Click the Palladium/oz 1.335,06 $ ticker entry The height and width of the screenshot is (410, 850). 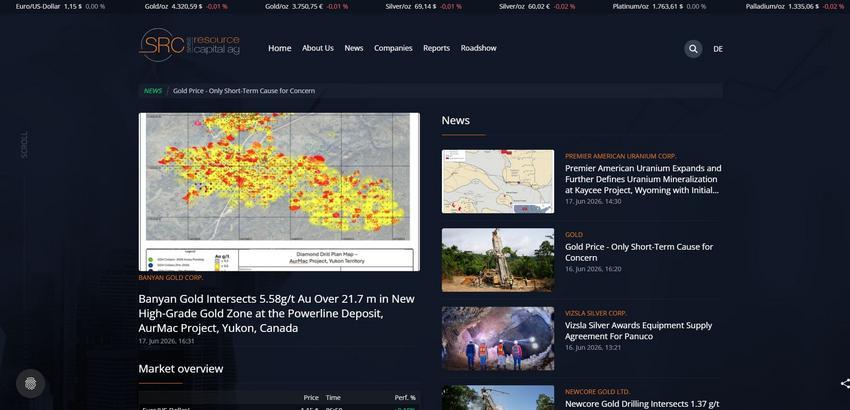pyautogui.click(x=795, y=7)
